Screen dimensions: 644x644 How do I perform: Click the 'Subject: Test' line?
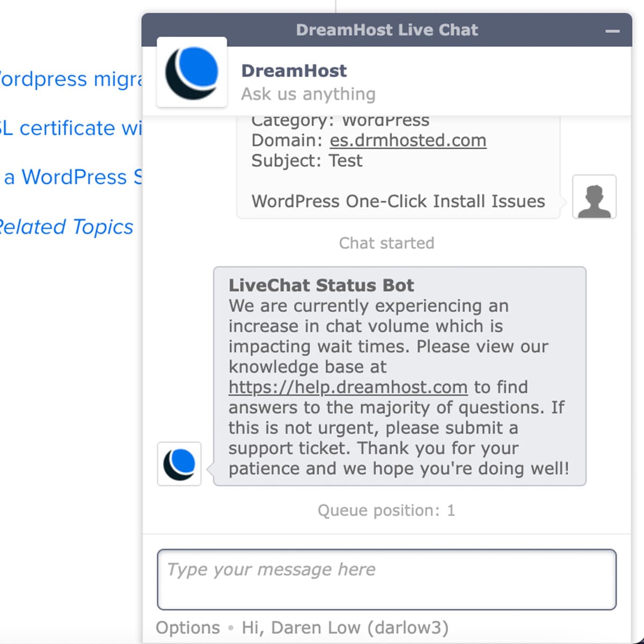(x=307, y=160)
